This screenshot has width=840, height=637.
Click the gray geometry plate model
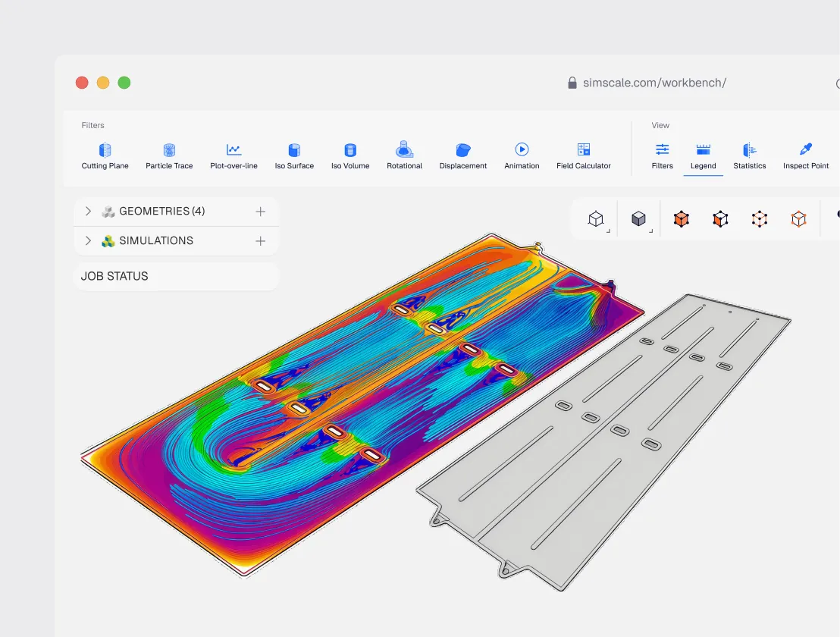605,444
